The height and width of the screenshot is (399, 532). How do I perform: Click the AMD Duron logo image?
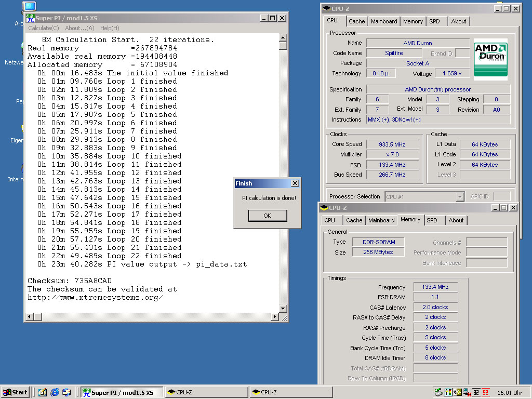490,59
